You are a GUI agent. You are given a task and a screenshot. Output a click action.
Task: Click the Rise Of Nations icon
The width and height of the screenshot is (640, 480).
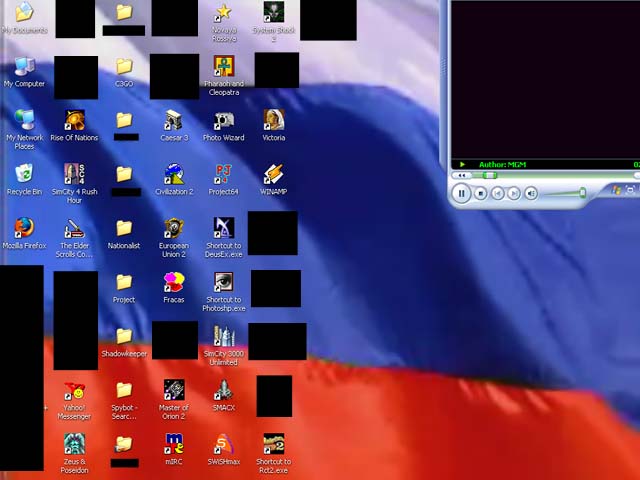tap(74, 122)
